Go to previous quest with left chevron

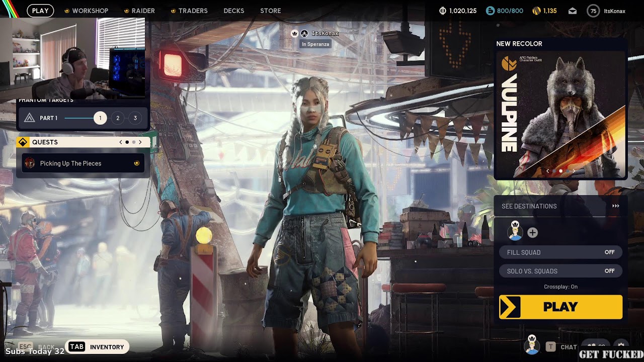click(121, 142)
